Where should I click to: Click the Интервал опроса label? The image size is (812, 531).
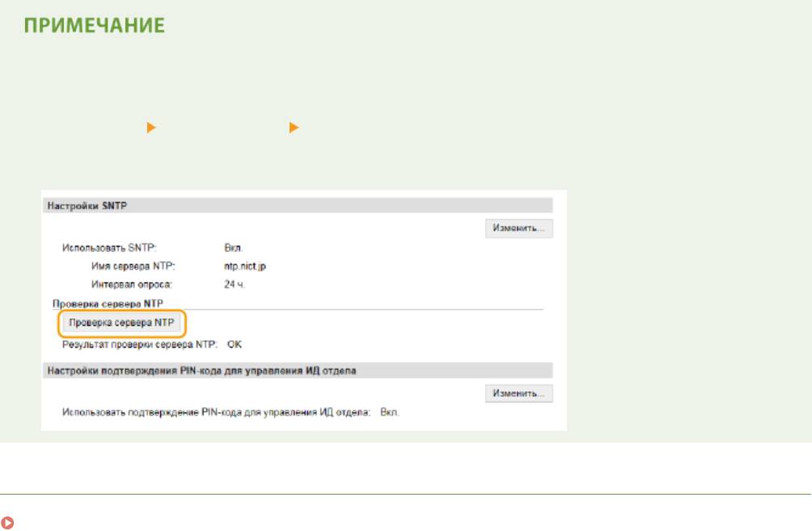click(x=132, y=284)
